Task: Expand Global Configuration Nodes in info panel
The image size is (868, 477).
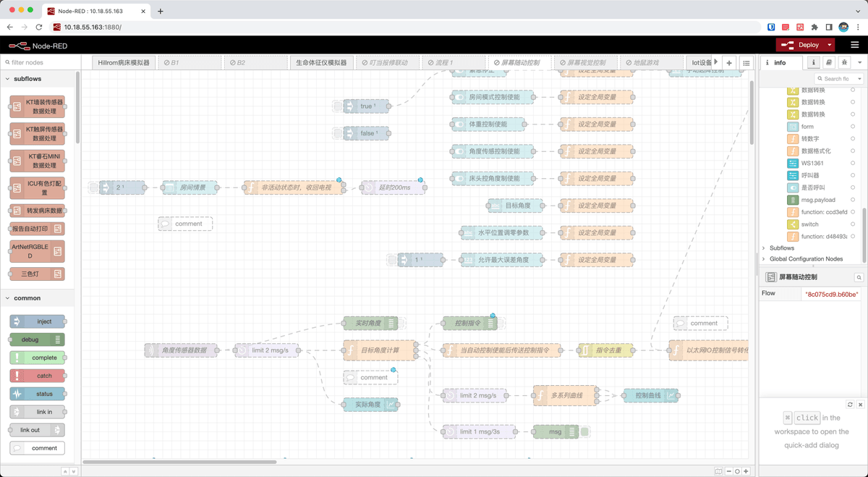Action: pyautogui.click(x=765, y=259)
